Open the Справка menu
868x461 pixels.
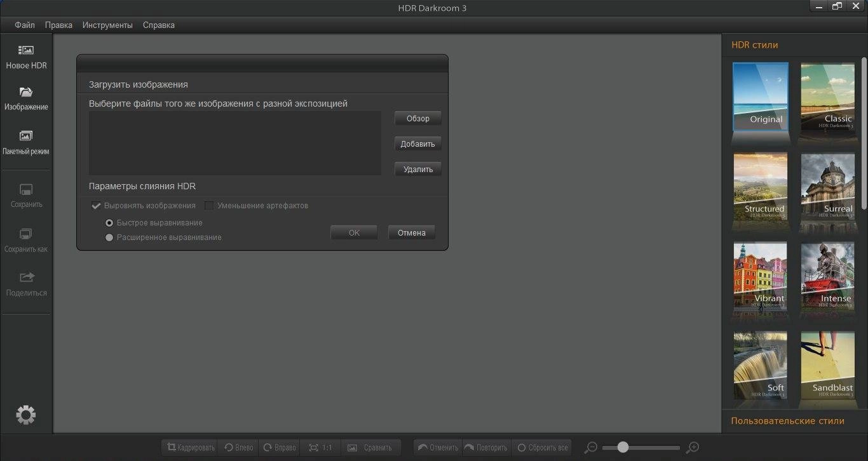pyautogui.click(x=159, y=25)
